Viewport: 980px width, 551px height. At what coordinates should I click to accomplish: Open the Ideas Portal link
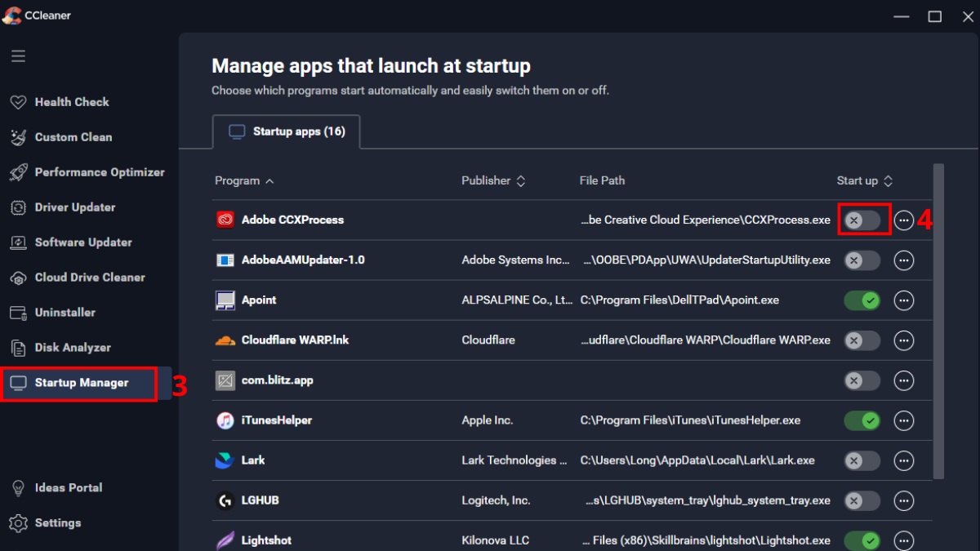68,487
